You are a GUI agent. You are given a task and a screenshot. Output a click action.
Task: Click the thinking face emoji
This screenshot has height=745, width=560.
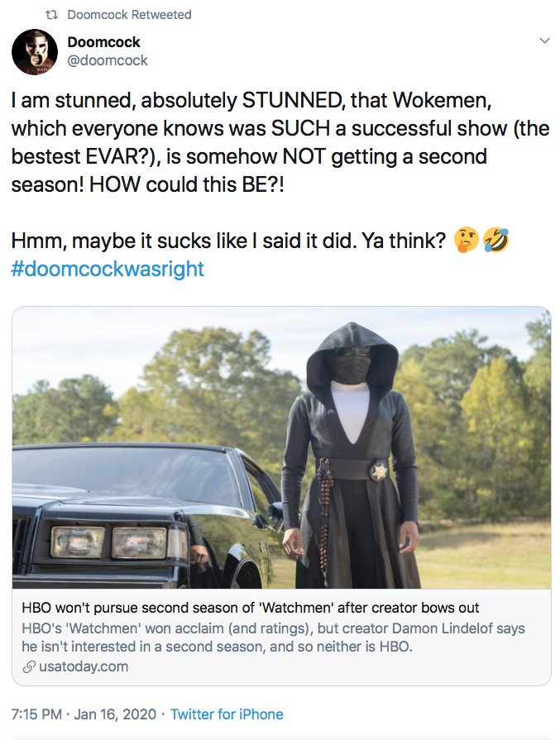tap(467, 240)
